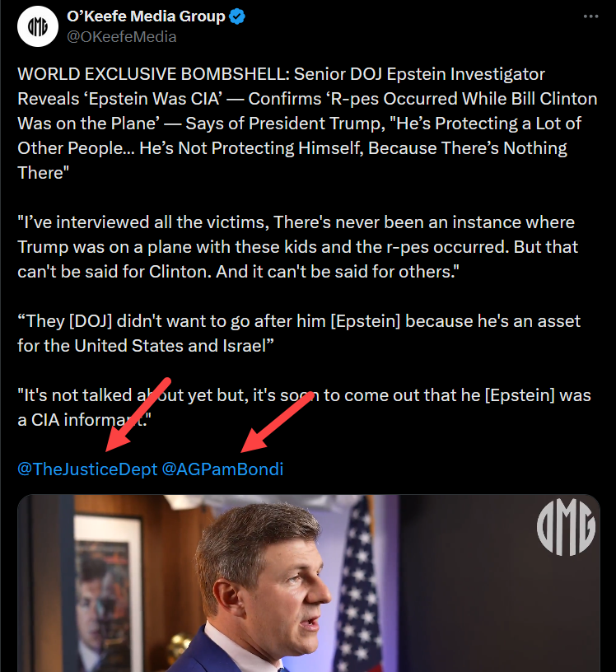
Task: Click the blue verified checkmark badge
Action: [237, 16]
